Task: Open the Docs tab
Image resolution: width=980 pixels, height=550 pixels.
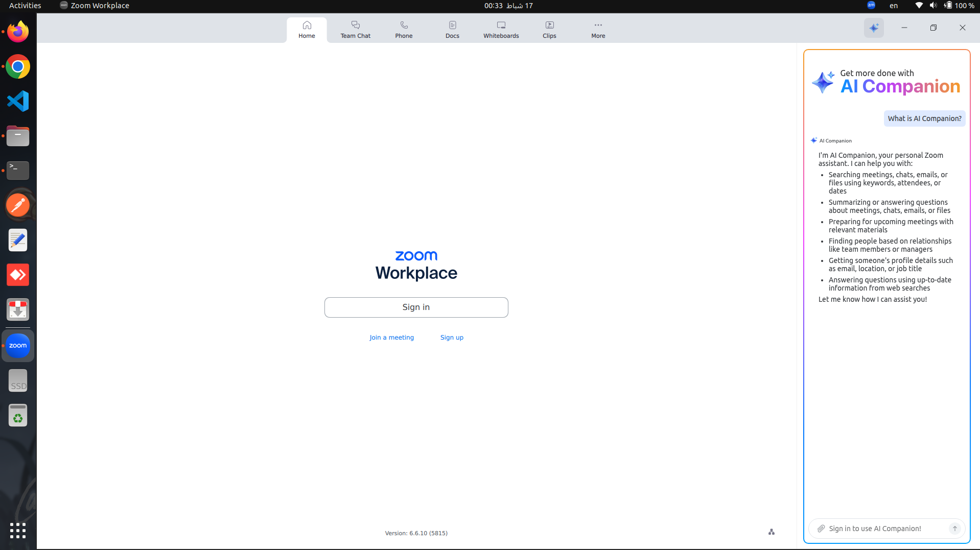Action: (452, 30)
